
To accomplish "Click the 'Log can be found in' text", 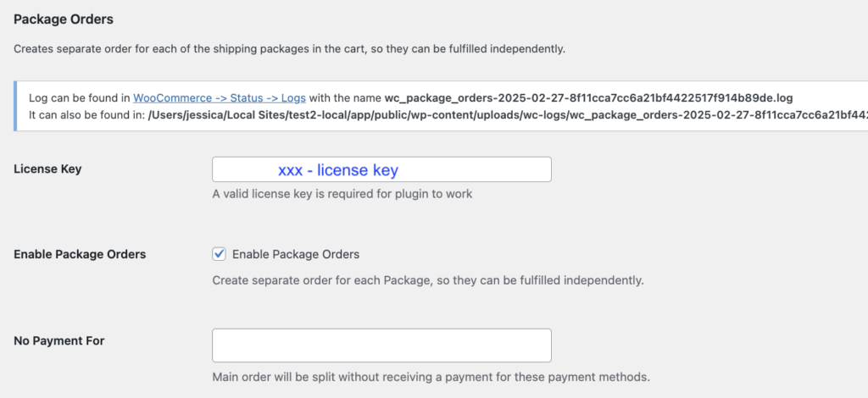I will pos(79,97).
